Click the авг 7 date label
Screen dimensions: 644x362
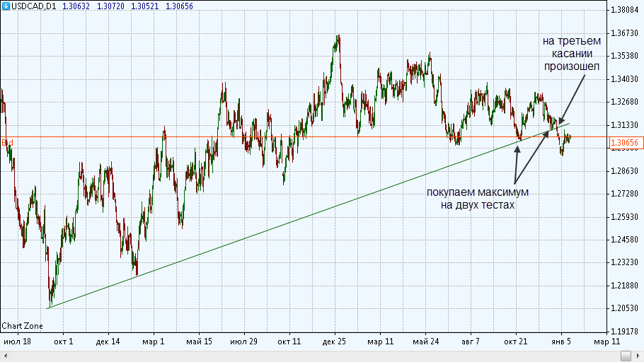click(471, 341)
